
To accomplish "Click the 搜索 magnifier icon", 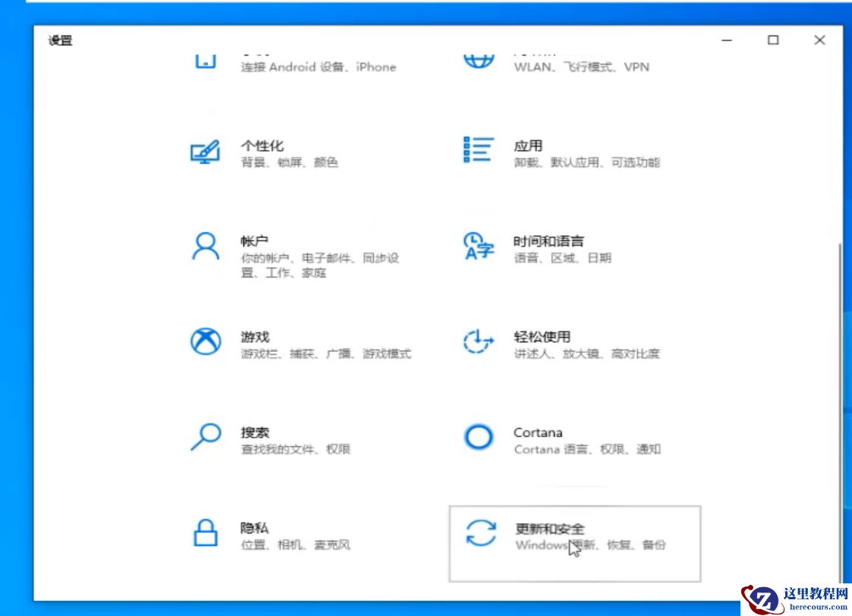I will click(203, 438).
